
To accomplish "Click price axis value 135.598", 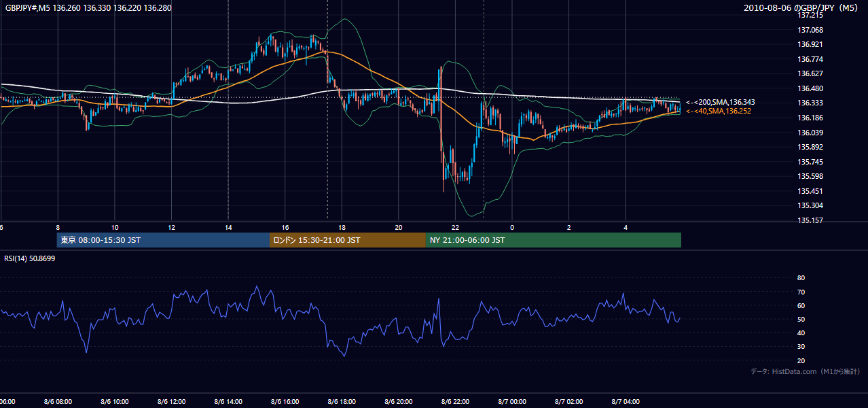I will [x=810, y=176].
